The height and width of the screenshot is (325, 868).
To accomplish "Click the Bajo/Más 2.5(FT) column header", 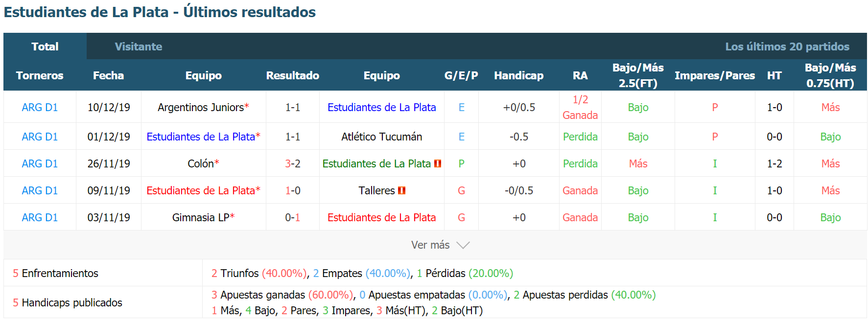I will point(638,75).
